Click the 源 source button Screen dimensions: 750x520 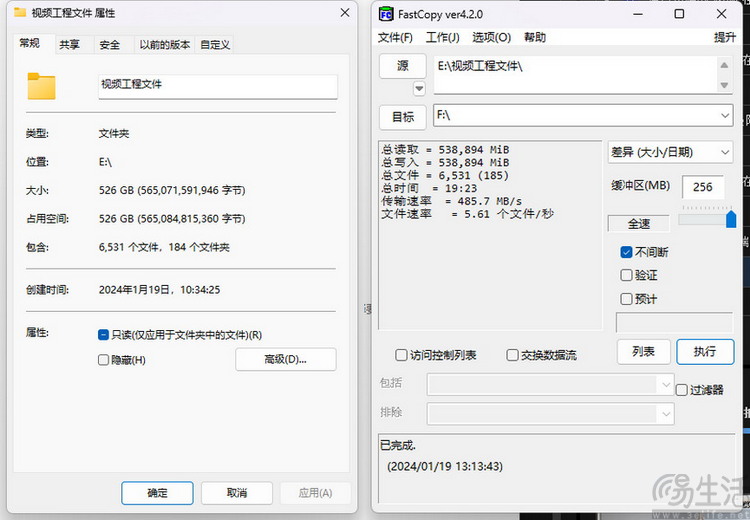403,66
